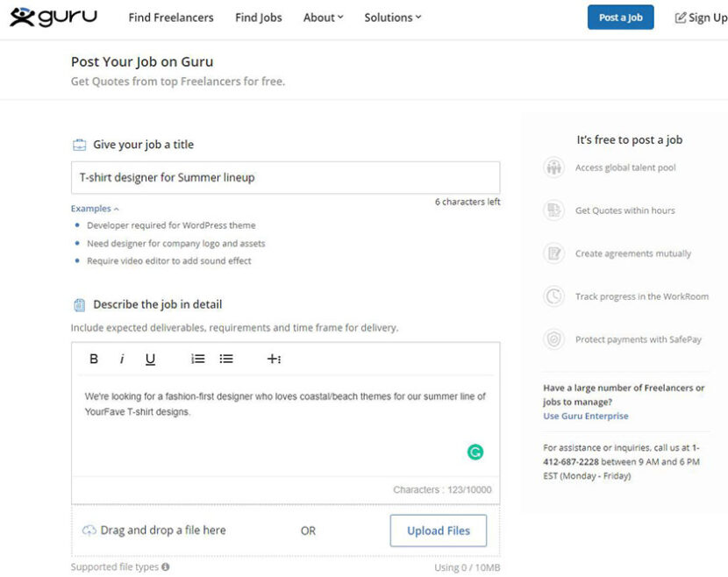This screenshot has width=728, height=577.
Task: Collapse the Examples section
Action: click(x=94, y=208)
